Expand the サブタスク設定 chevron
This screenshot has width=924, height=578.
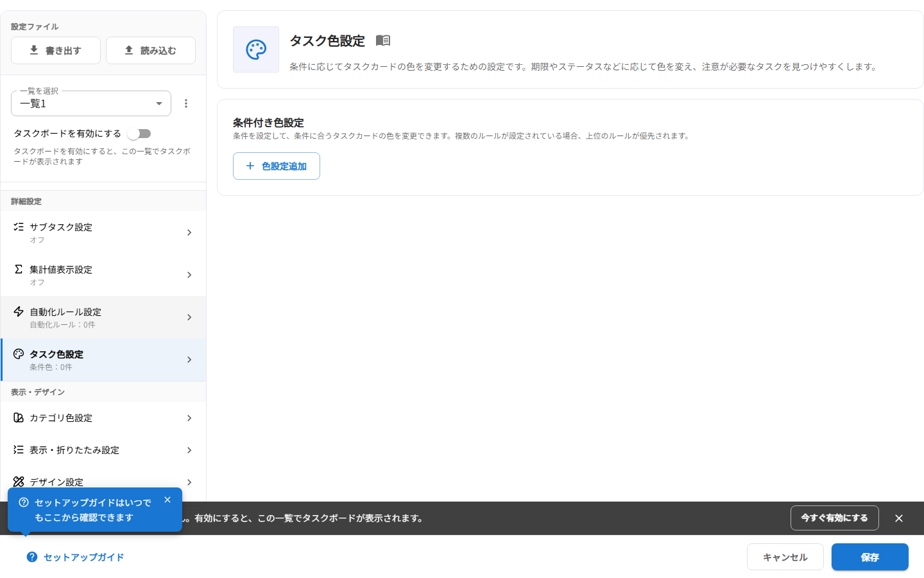(x=189, y=232)
